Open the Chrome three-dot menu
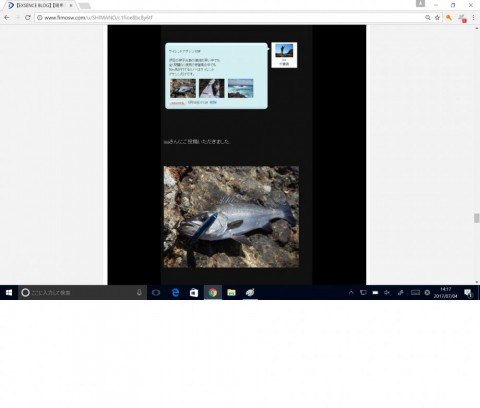 click(x=473, y=18)
